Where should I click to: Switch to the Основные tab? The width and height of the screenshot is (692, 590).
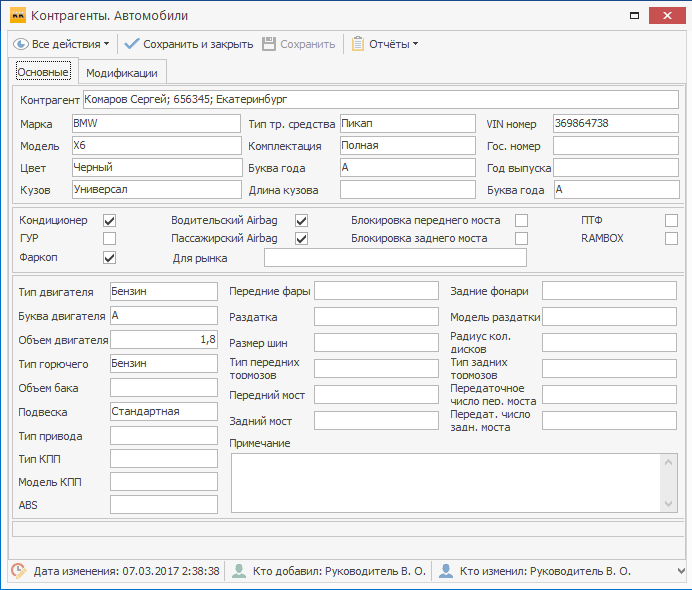(43, 71)
